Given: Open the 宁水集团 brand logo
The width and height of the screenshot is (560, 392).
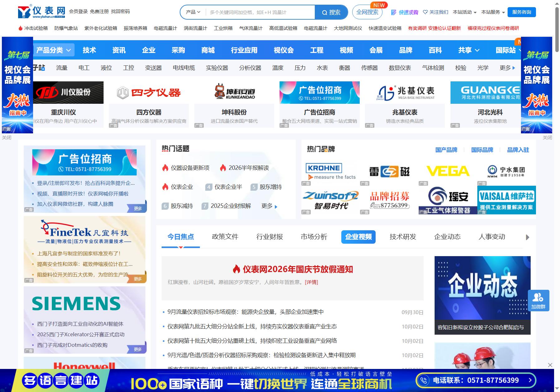Looking at the screenshot, I should [506, 171].
